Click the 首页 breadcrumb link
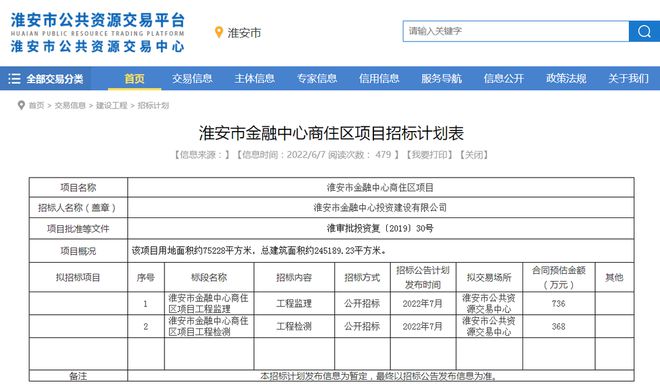Image resolution: width=660 pixels, height=392 pixels. click(x=36, y=105)
